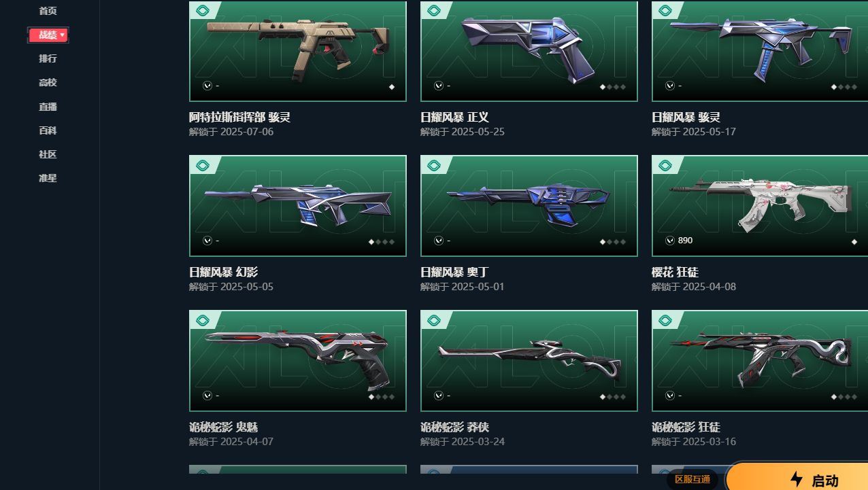
Task: Click edition badge icon on 诡秘蛇影 莽侠 card
Action: [x=434, y=320]
